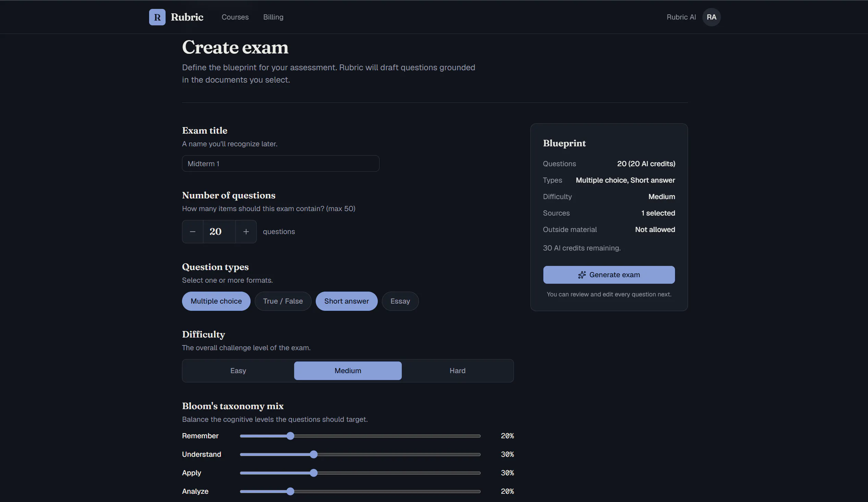Image resolution: width=868 pixels, height=502 pixels.
Task: Select Hard difficulty
Action: pyautogui.click(x=457, y=370)
